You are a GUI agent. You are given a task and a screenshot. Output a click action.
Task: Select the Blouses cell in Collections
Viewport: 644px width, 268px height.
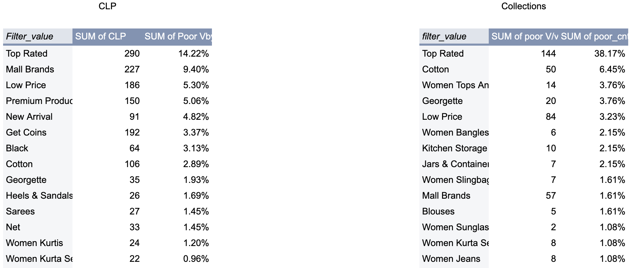tap(438, 211)
